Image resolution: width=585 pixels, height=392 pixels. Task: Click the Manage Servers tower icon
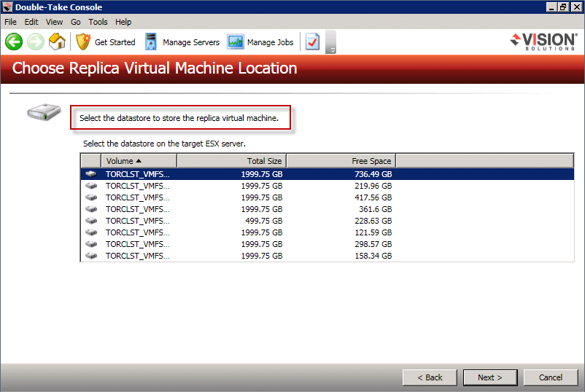click(151, 42)
